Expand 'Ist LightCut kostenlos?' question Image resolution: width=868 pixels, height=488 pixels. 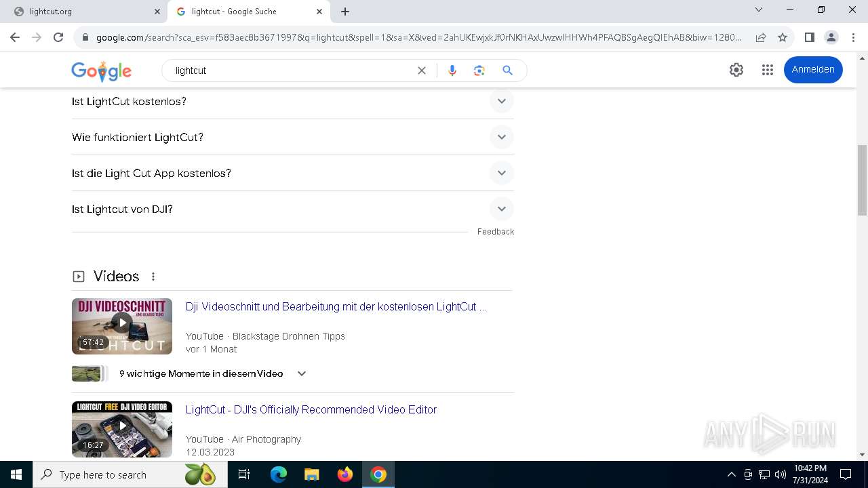pyautogui.click(x=292, y=102)
